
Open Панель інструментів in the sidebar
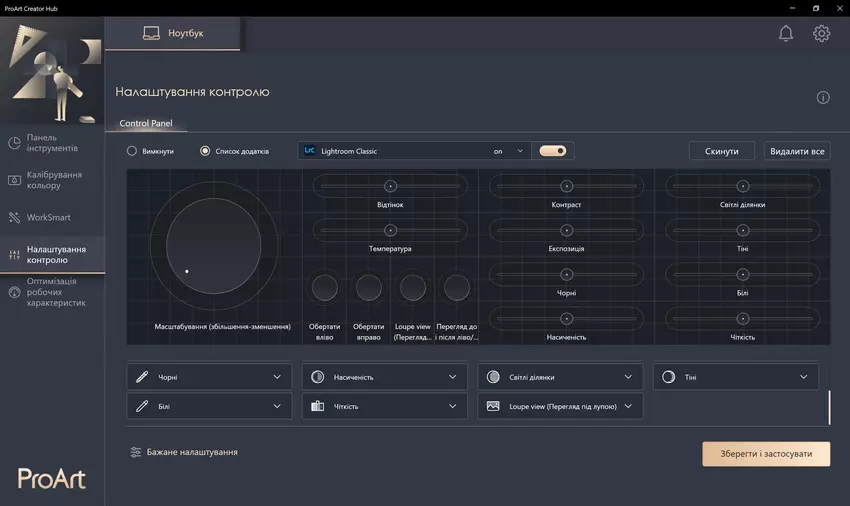tap(52, 143)
